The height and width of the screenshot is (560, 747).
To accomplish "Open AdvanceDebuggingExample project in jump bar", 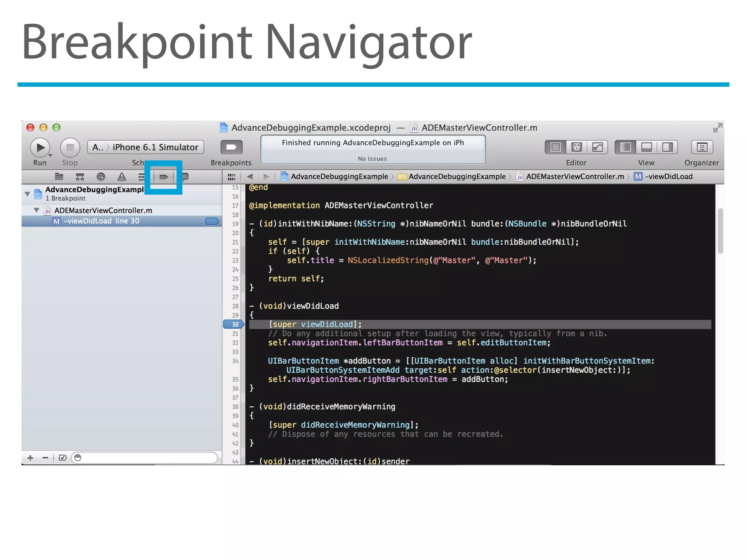I will click(x=334, y=177).
